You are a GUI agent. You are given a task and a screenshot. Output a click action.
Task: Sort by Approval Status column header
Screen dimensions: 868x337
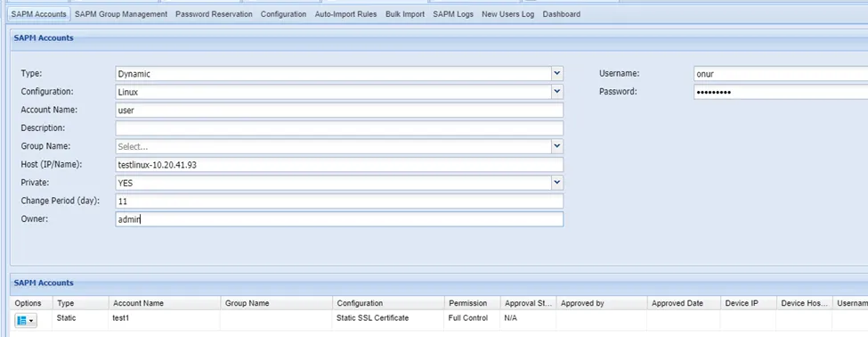click(x=528, y=303)
